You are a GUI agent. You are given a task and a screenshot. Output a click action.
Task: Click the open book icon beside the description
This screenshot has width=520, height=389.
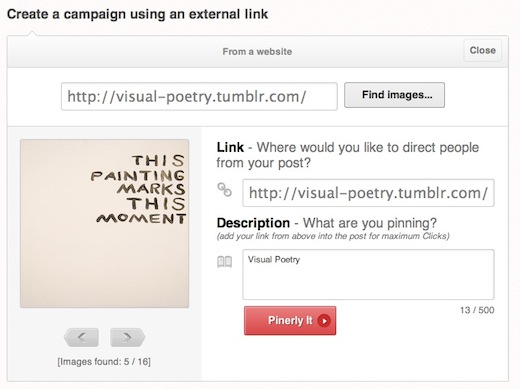pos(224,262)
